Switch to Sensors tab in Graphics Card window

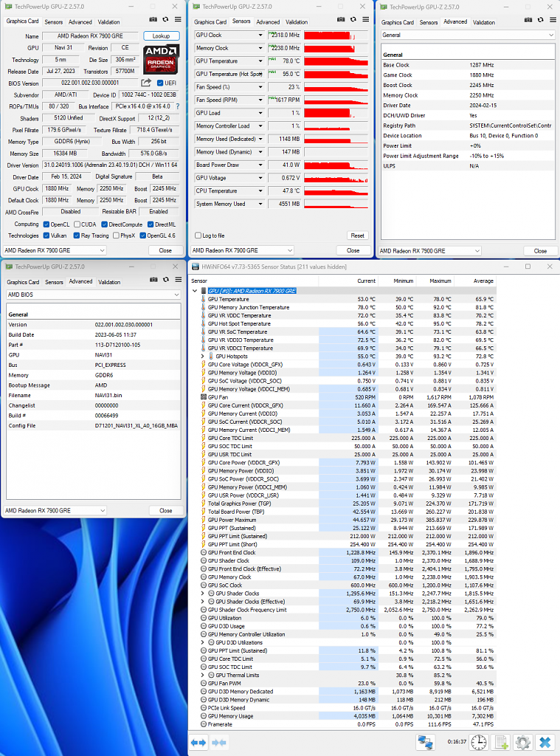[54, 22]
